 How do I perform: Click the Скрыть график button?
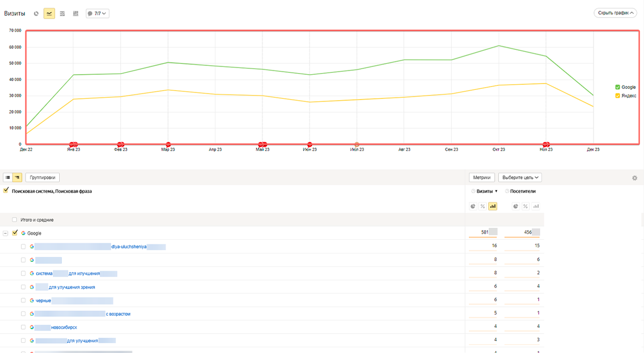615,13
